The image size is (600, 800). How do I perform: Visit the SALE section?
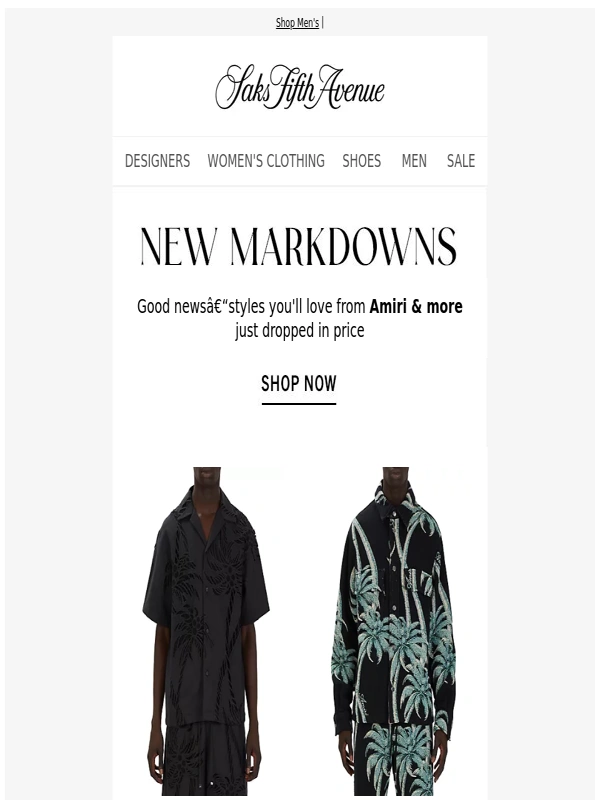tap(461, 161)
